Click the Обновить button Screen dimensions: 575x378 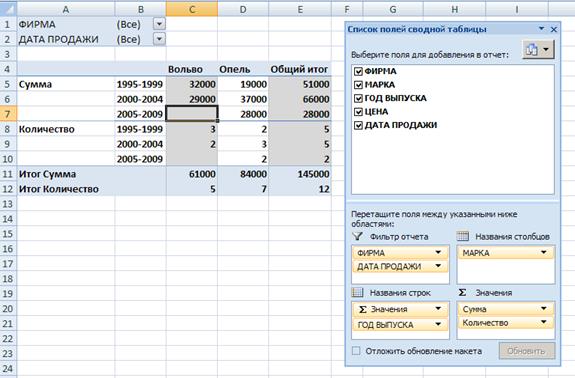tap(527, 351)
